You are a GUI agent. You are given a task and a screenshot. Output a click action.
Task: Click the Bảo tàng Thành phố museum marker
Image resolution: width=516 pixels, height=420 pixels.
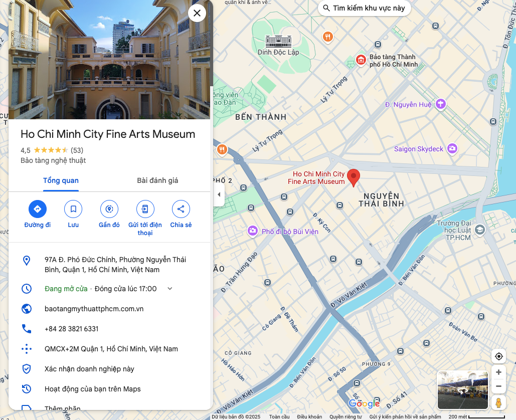361,60
